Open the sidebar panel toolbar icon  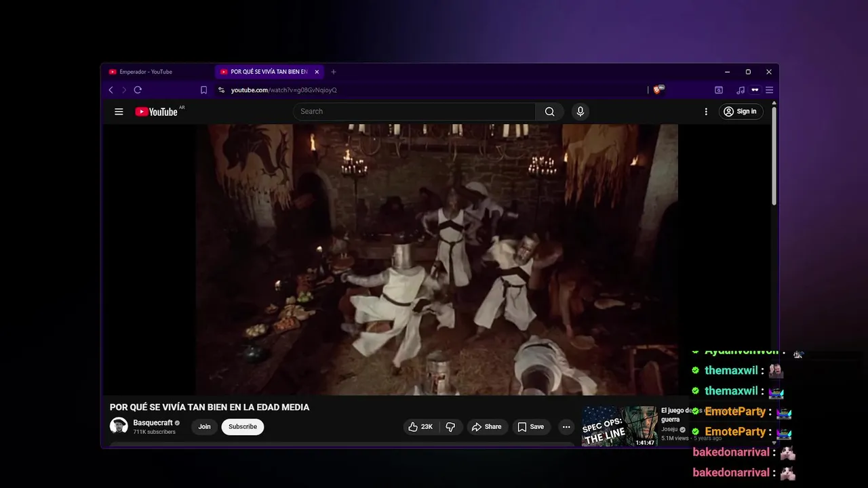(x=719, y=90)
